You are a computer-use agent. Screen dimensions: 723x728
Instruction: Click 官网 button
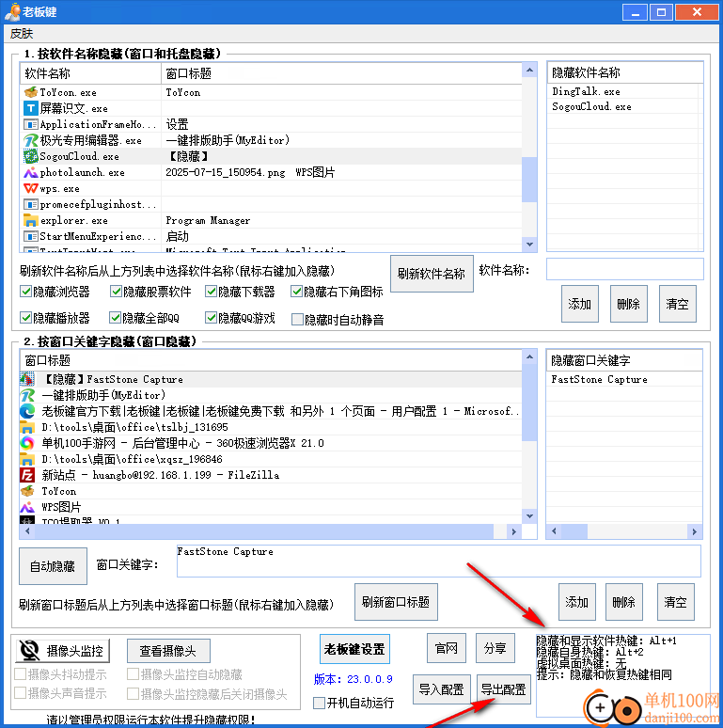[x=447, y=648]
